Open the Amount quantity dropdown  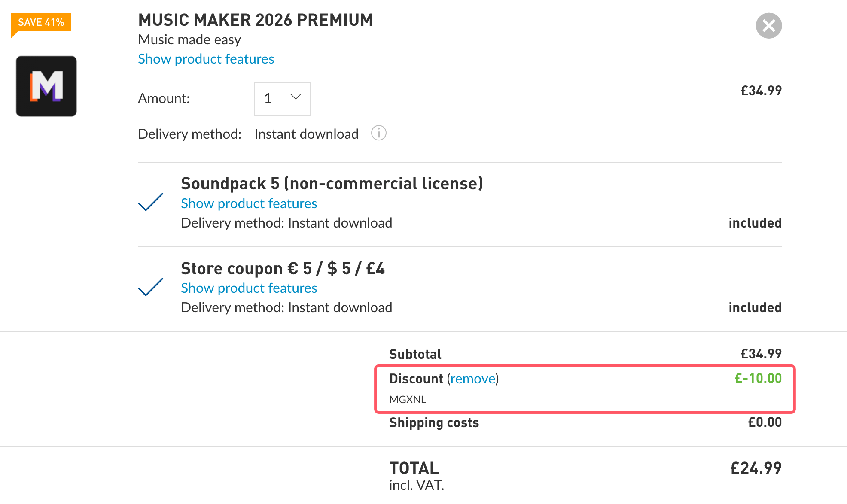[282, 99]
